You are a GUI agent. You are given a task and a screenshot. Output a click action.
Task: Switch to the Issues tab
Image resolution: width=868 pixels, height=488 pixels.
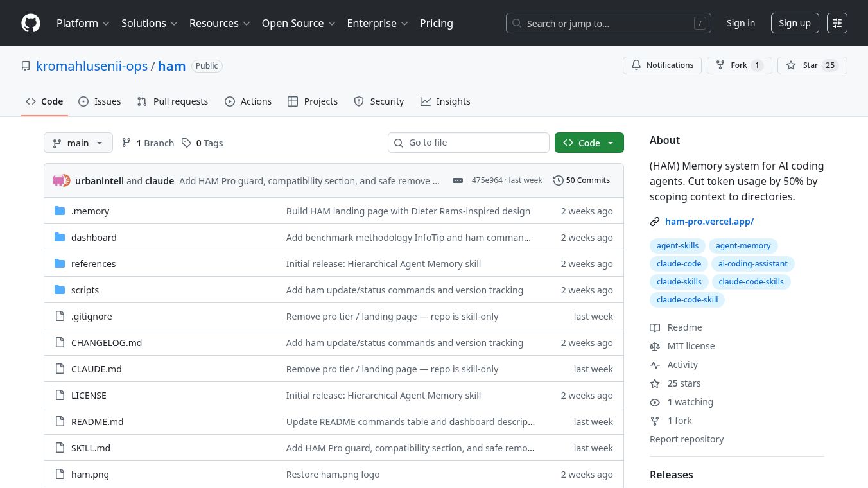(100, 101)
